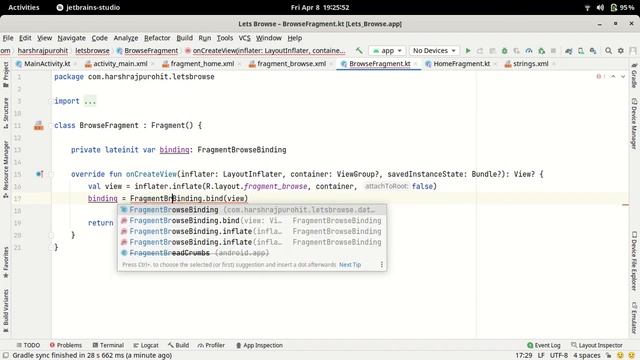Open the network icon in system tray
Image resolution: width=640 pixels, height=360 pixels.
(x=587, y=7)
